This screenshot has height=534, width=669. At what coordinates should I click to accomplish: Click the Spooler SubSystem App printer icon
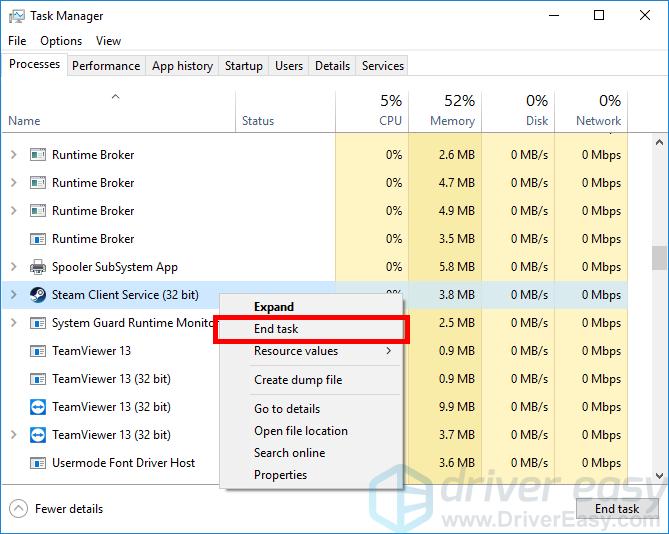(x=38, y=267)
